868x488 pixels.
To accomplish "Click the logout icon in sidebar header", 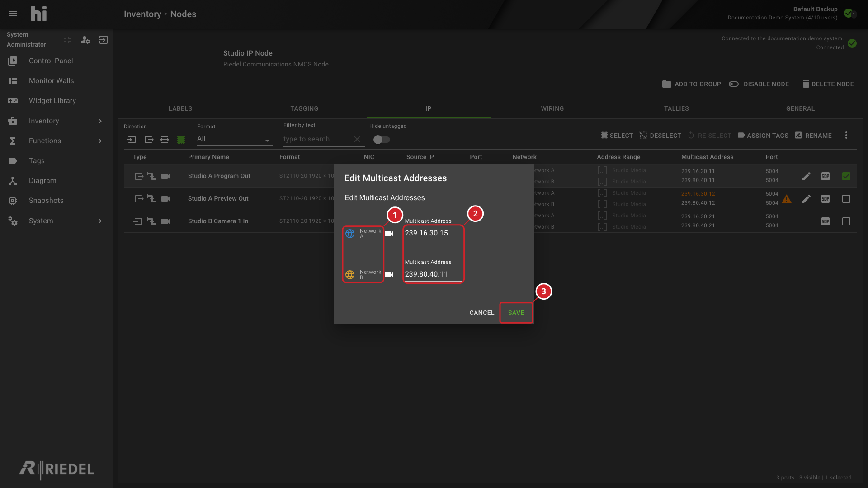I will [x=104, y=40].
